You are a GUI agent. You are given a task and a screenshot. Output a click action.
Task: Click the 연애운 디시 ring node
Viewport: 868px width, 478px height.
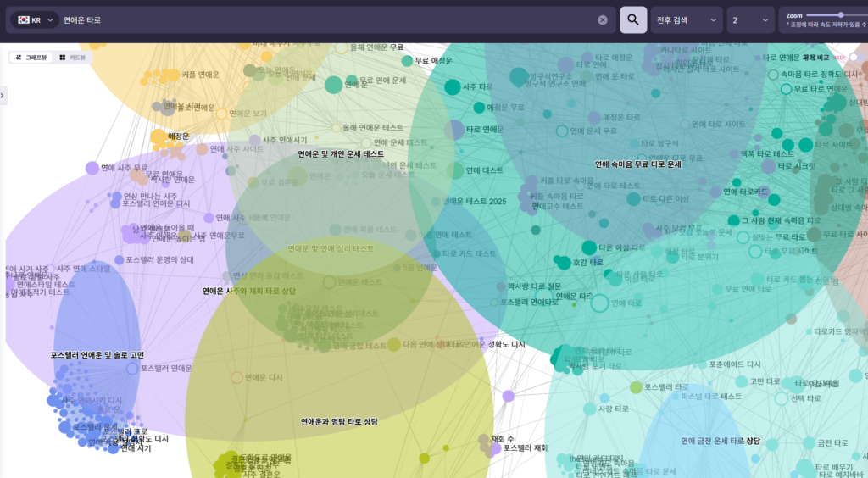coord(236,377)
